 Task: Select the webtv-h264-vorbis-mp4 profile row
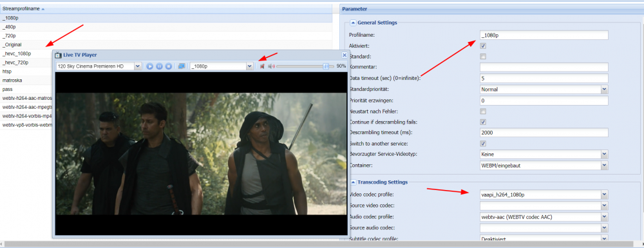pyautogui.click(x=26, y=116)
